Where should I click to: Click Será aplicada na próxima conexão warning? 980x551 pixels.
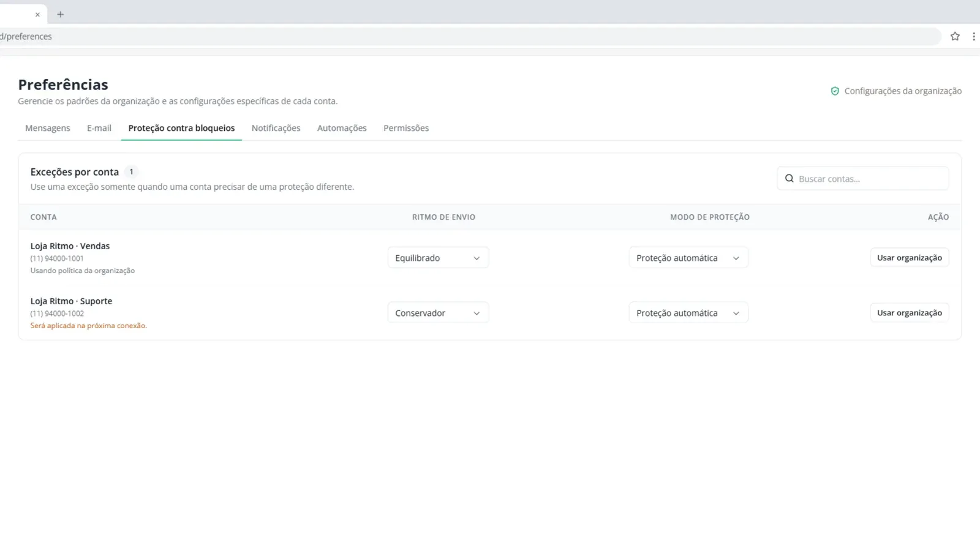click(89, 326)
